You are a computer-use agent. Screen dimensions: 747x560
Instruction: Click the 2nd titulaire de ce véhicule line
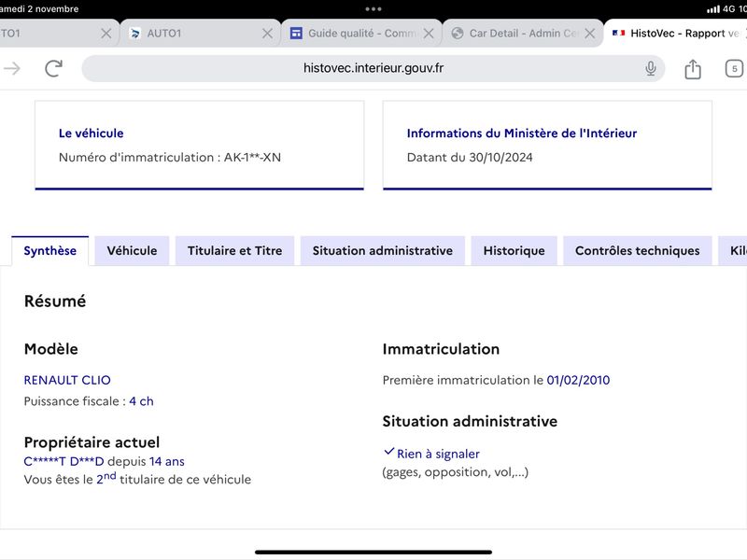(x=137, y=479)
